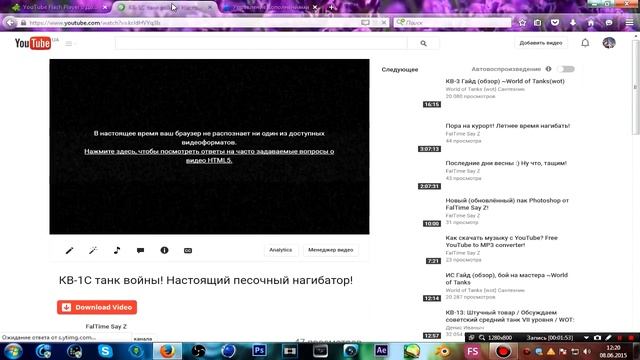Close the YouTube Flash Player tab
Screen dimensions: 640x360
tap(105, 7)
